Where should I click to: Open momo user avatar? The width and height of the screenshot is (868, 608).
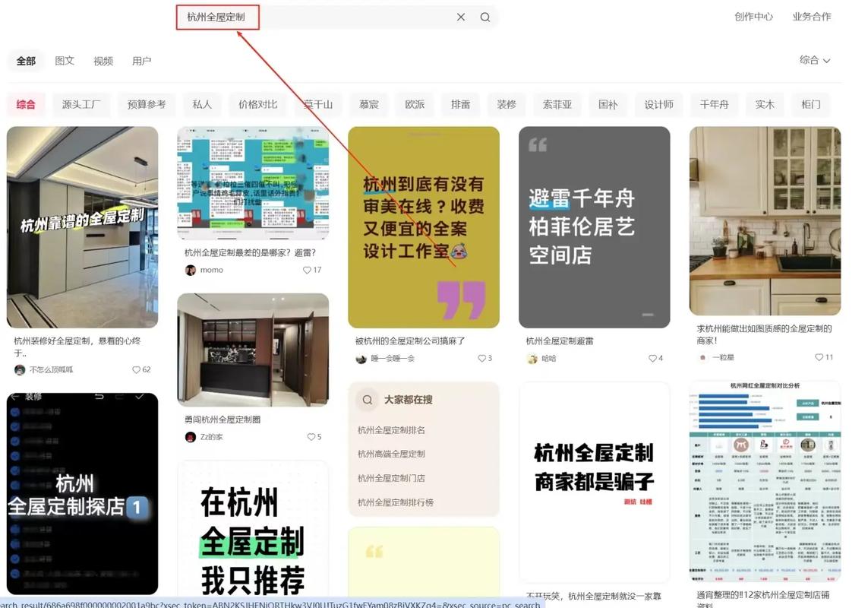pyautogui.click(x=191, y=270)
